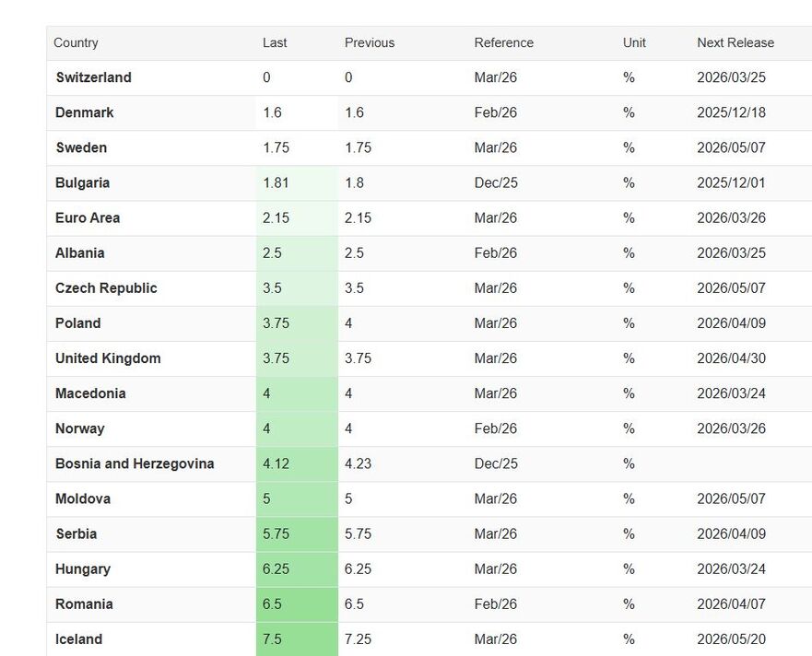The width and height of the screenshot is (812, 656).
Task: Click the Czech Republic link
Action: [106, 288]
